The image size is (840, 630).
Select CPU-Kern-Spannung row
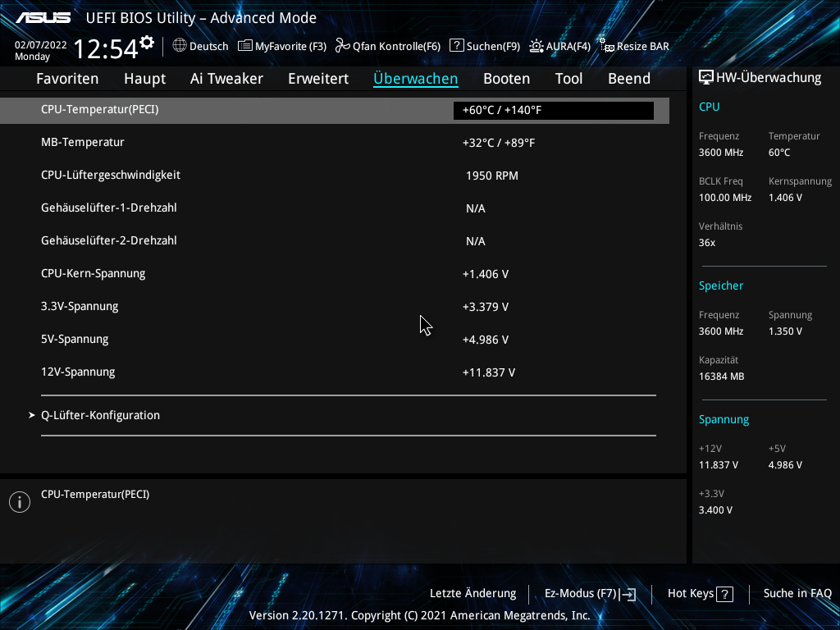(335, 274)
